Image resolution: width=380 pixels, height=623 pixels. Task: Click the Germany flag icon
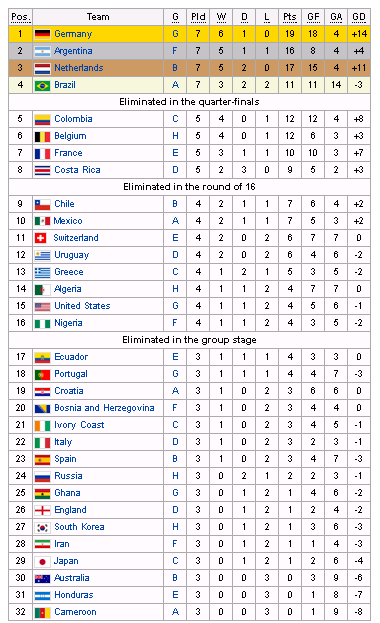[x=42, y=34]
